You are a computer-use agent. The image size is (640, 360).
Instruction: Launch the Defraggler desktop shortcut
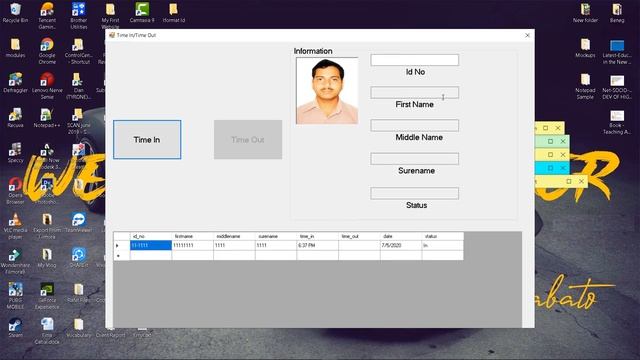pyautogui.click(x=16, y=83)
